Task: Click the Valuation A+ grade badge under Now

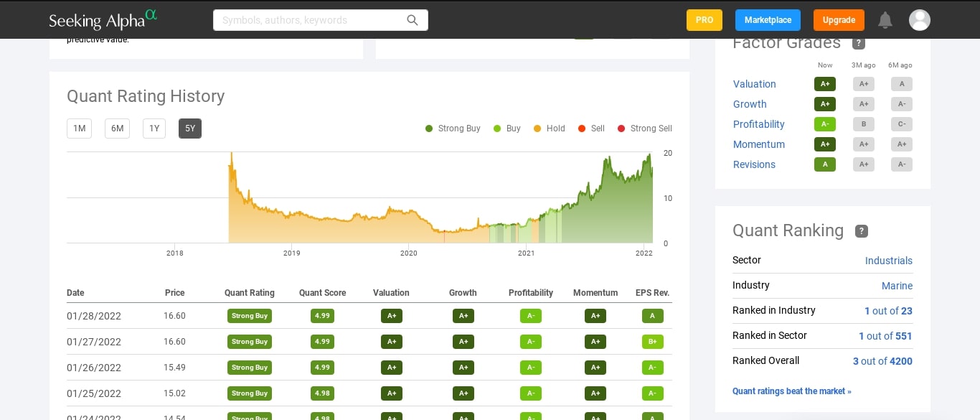Action: tap(825, 84)
